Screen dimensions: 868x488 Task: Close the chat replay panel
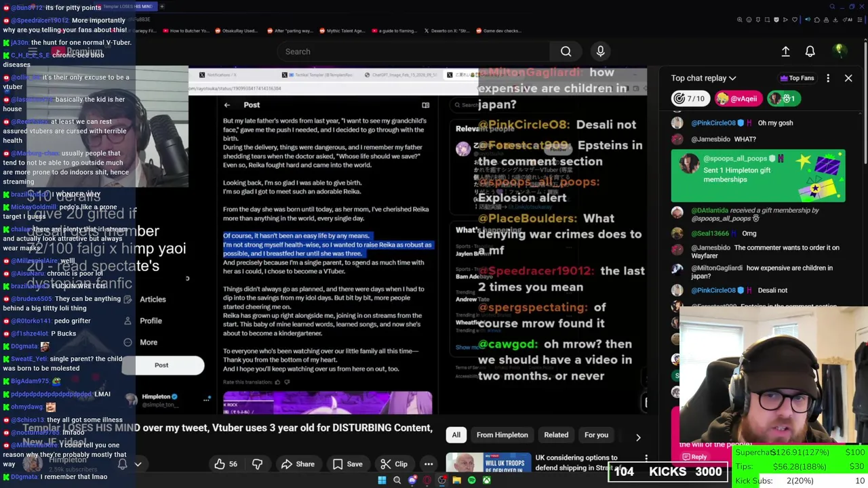(x=848, y=78)
